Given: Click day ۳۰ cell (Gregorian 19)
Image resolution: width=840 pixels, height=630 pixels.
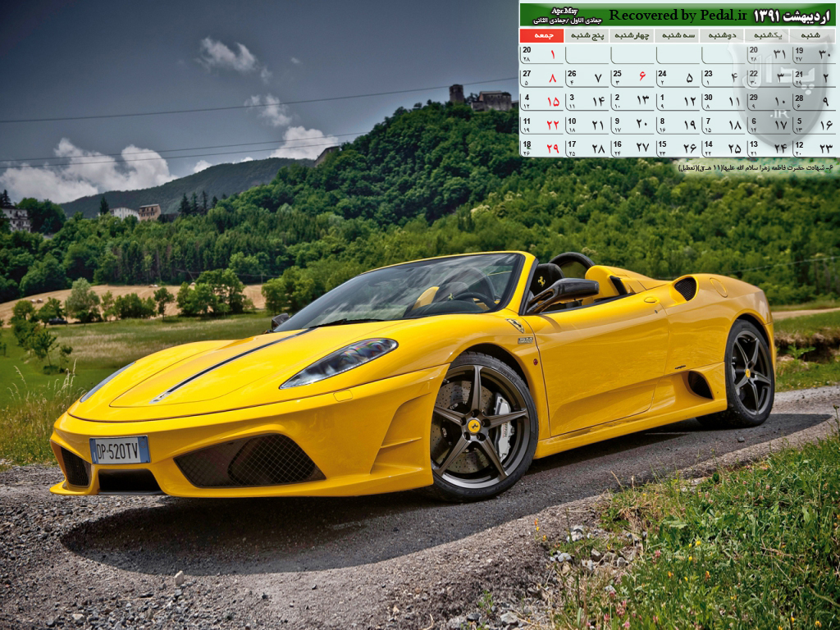Looking at the screenshot, I should (x=813, y=54).
